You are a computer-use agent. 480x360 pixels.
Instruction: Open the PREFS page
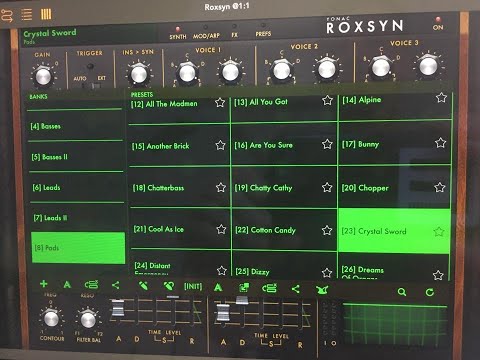[263, 31]
